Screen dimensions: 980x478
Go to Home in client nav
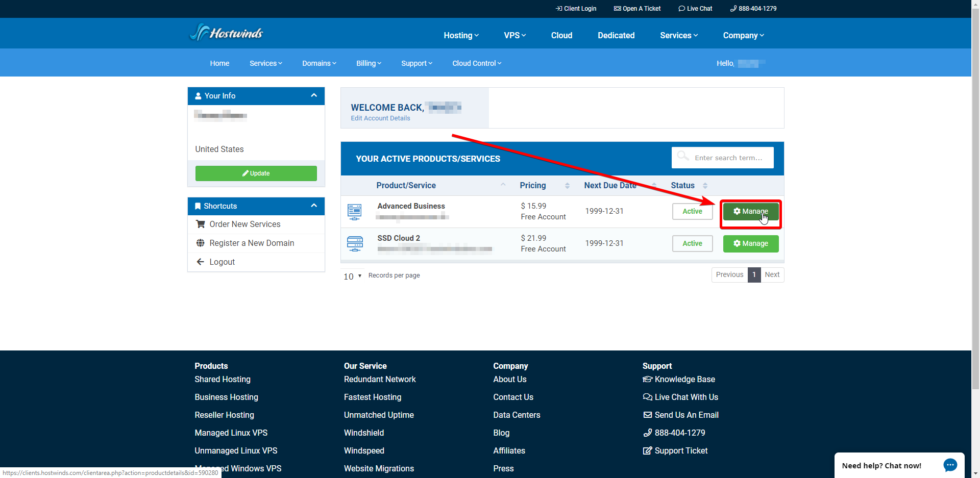pyautogui.click(x=219, y=63)
